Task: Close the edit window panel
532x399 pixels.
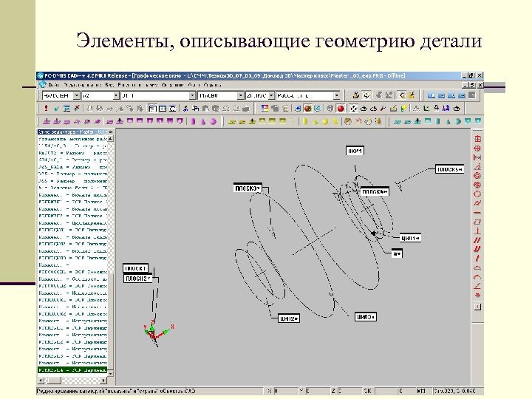Action: pos(112,132)
